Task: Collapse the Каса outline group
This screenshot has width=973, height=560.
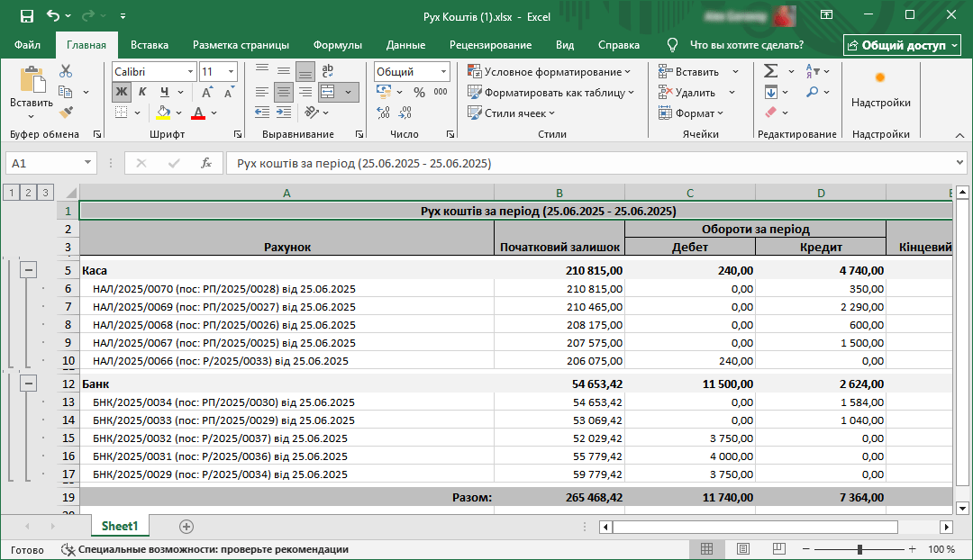Action: 28,270
